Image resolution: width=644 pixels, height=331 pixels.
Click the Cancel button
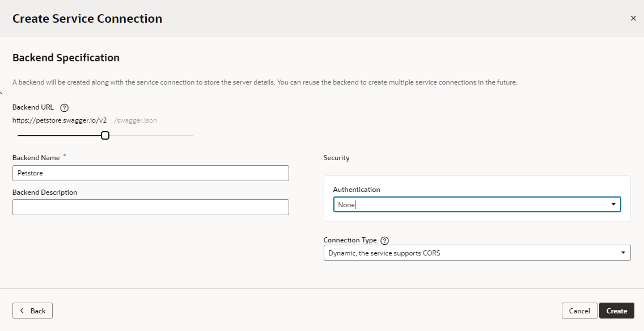[579, 311]
